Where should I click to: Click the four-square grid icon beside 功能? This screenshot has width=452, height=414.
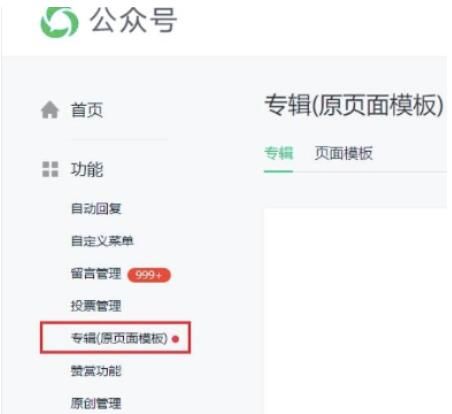point(50,169)
